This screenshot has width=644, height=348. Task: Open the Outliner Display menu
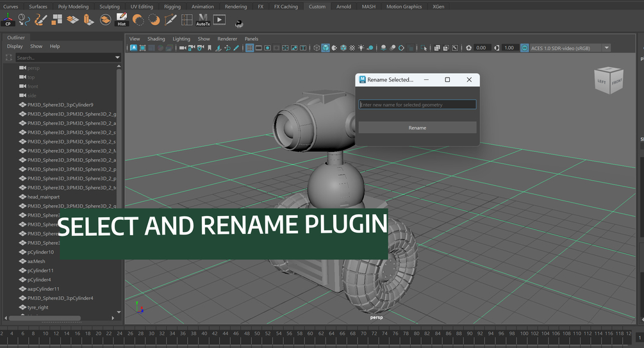[15, 46]
